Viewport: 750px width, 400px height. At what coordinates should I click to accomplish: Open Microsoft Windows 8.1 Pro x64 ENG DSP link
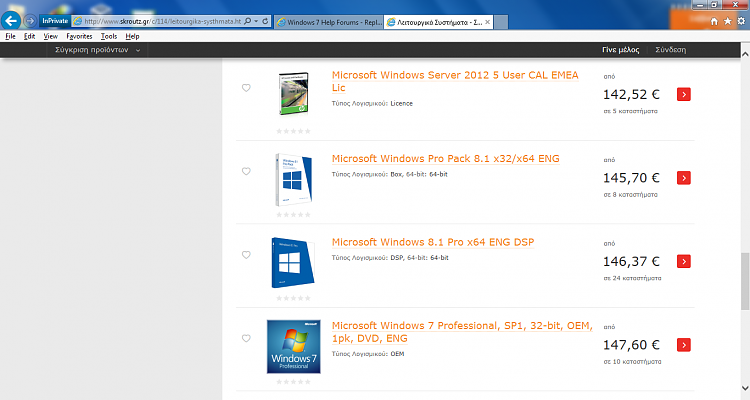coord(433,242)
